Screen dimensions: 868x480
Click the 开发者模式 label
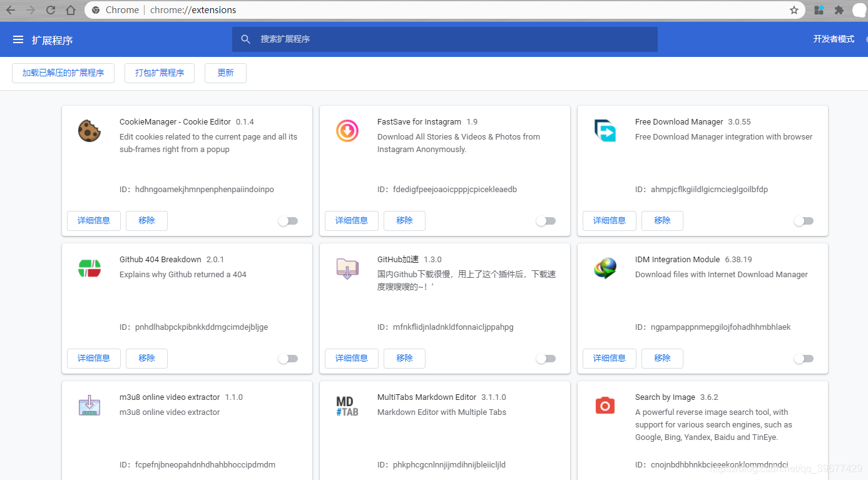coord(834,39)
